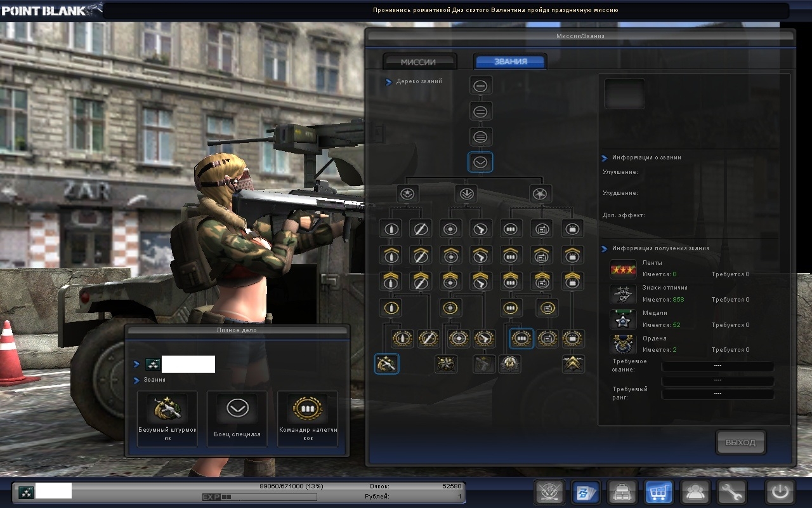Select the pistol node with laurel wreath
Screen dimensions: 812x508
[485, 338]
